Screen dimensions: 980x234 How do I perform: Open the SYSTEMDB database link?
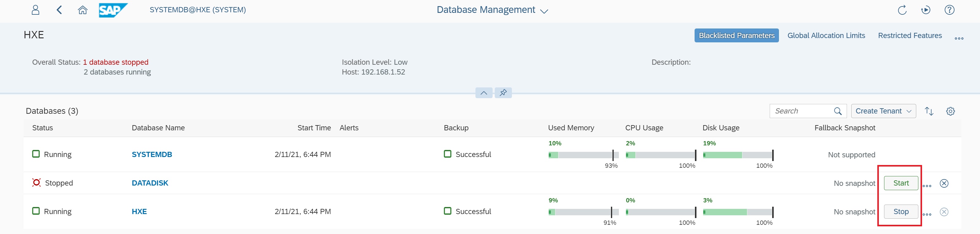[x=152, y=155]
